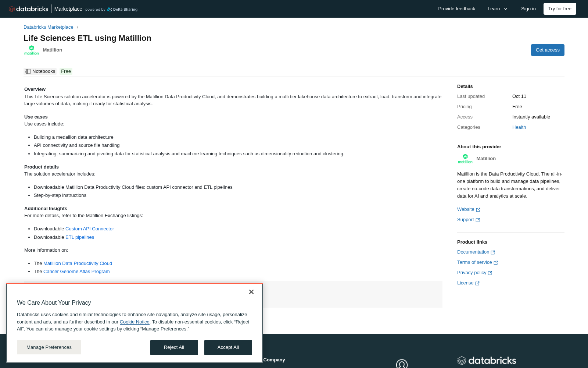Click the Matillion logo under About this provider

465,159
